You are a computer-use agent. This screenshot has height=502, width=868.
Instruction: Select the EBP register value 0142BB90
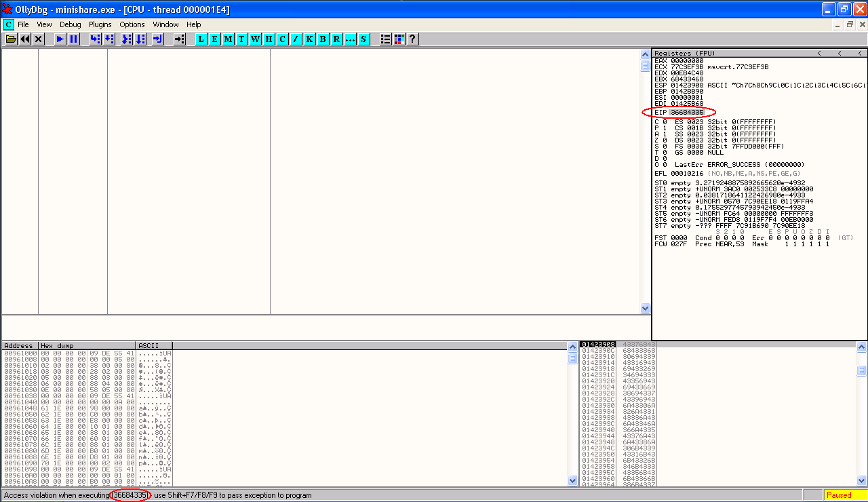[688, 92]
